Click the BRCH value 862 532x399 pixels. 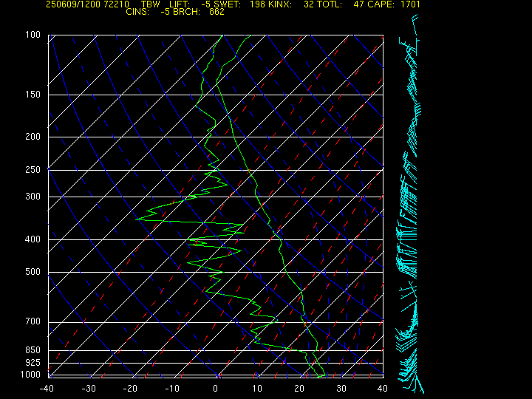pyautogui.click(x=216, y=12)
